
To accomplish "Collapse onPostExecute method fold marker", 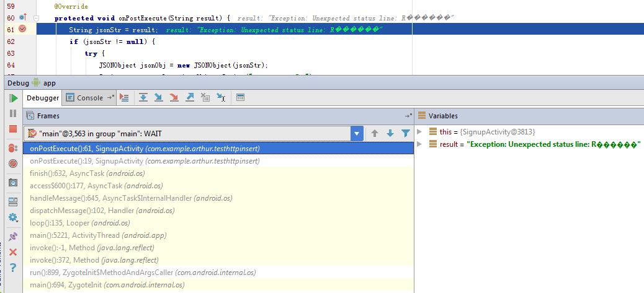I will click(x=36, y=18).
